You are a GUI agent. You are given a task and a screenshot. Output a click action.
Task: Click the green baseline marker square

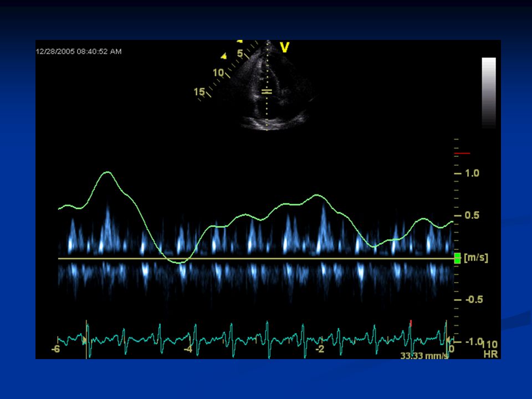[457, 258]
